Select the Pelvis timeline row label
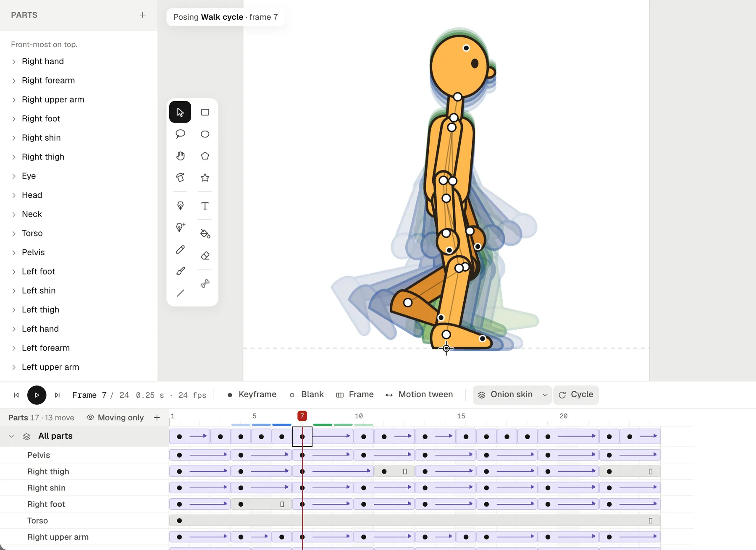This screenshot has height=550, width=756. [x=39, y=455]
